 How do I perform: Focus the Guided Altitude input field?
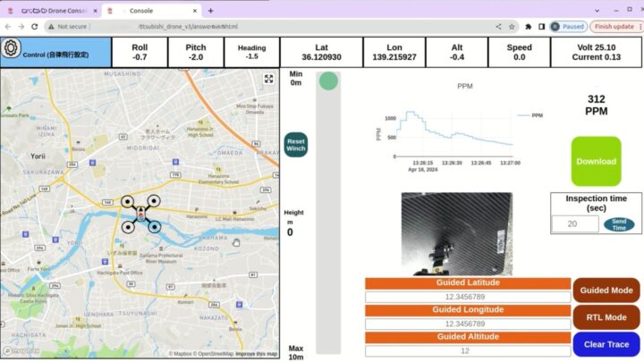468,351
